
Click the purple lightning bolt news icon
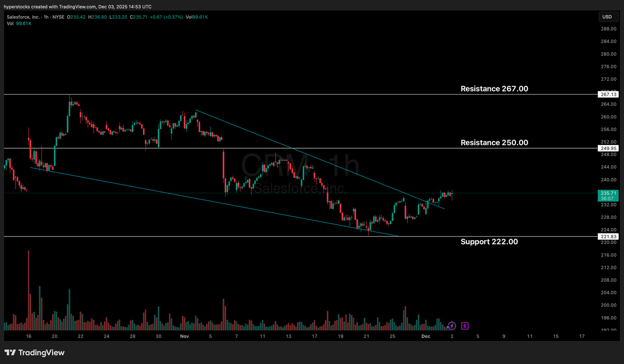click(x=452, y=326)
